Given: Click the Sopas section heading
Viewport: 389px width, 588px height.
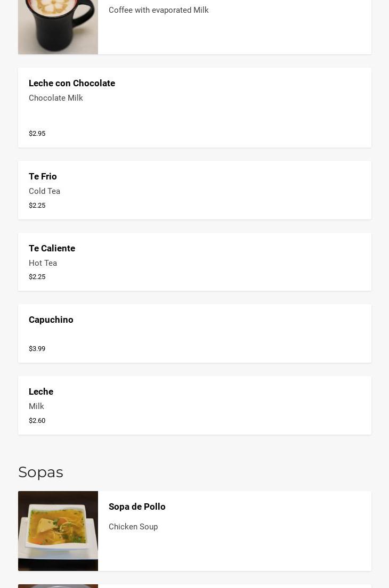Looking at the screenshot, I should click(40, 472).
